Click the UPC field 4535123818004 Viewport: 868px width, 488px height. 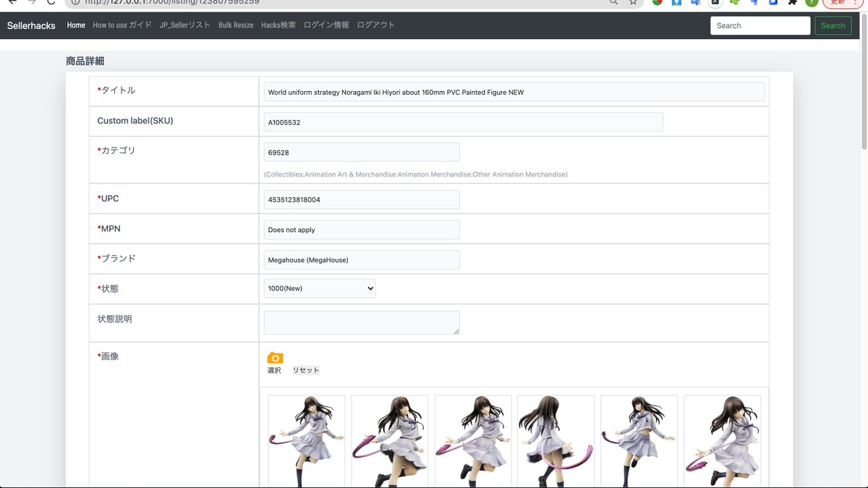point(362,200)
